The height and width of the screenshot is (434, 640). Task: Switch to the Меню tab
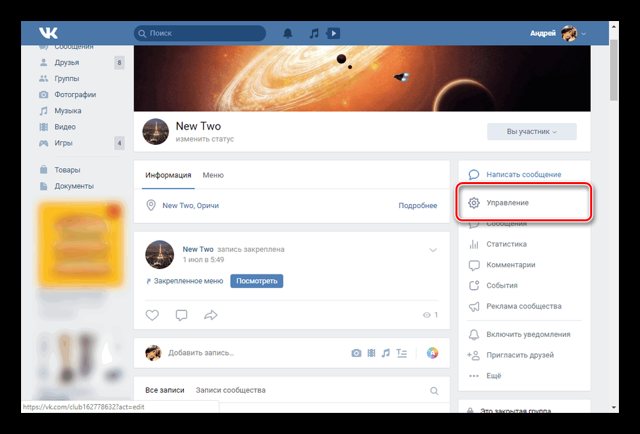pos(213,175)
